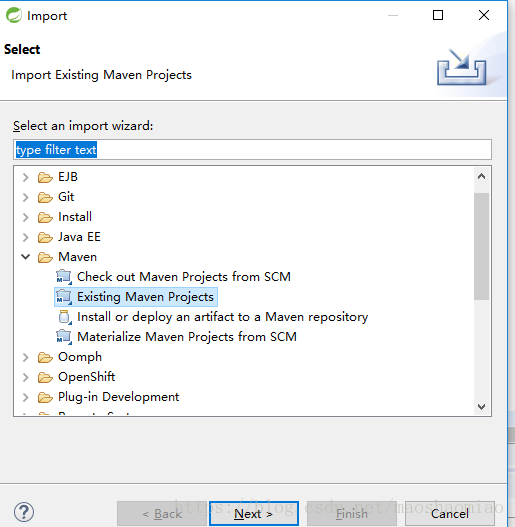Click the Check out Maven Projects icon

(x=64, y=277)
